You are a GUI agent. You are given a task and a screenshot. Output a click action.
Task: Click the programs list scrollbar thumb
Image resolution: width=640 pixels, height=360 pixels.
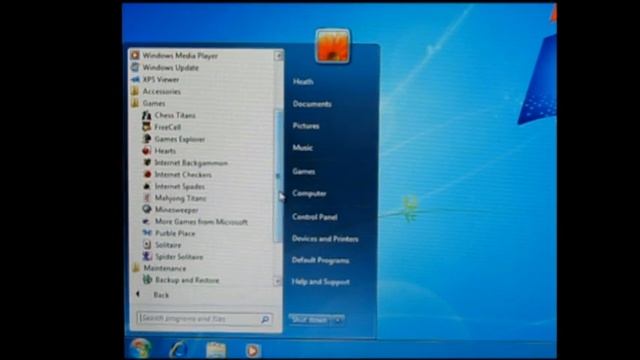278,176
